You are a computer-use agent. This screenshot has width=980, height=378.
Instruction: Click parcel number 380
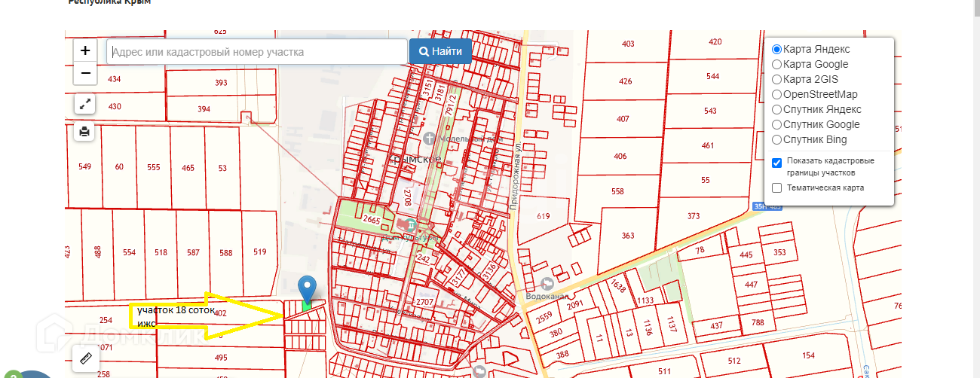tap(556, 332)
